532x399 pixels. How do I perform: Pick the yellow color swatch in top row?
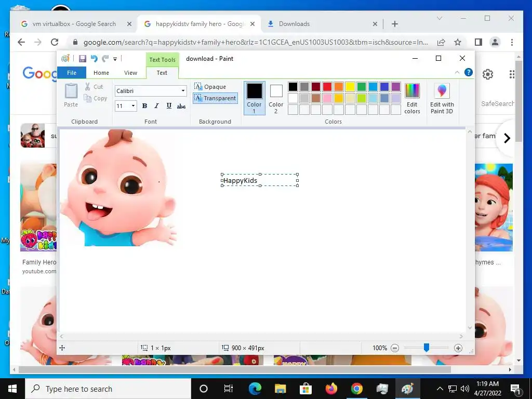point(350,87)
